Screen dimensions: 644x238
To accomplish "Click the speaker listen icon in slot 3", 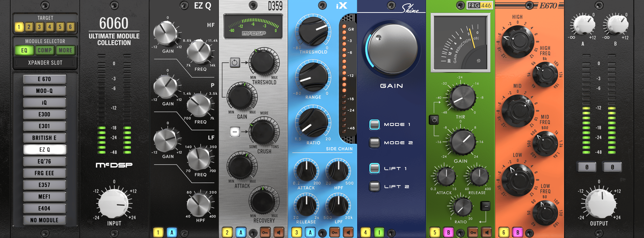I will point(348,232).
